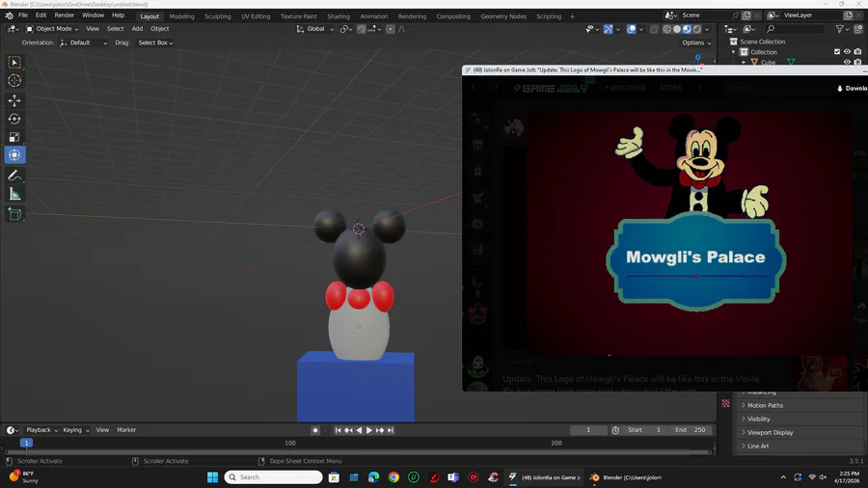Expand the Line Art panel

(x=757, y=446)
